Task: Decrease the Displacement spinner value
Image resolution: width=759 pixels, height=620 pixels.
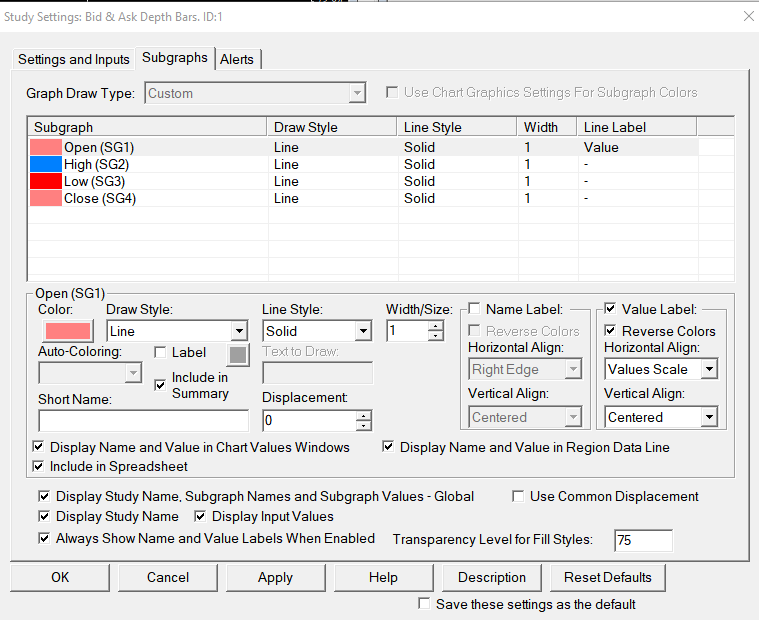Action: click(363, 425)
